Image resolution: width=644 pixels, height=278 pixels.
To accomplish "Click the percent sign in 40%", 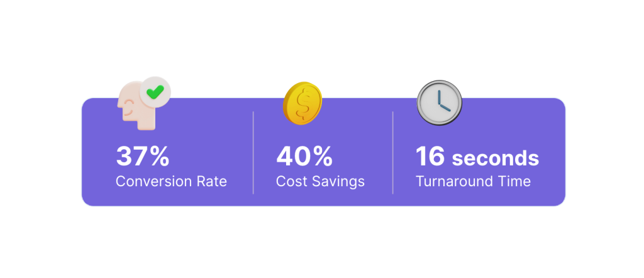I will click(321, 157).
